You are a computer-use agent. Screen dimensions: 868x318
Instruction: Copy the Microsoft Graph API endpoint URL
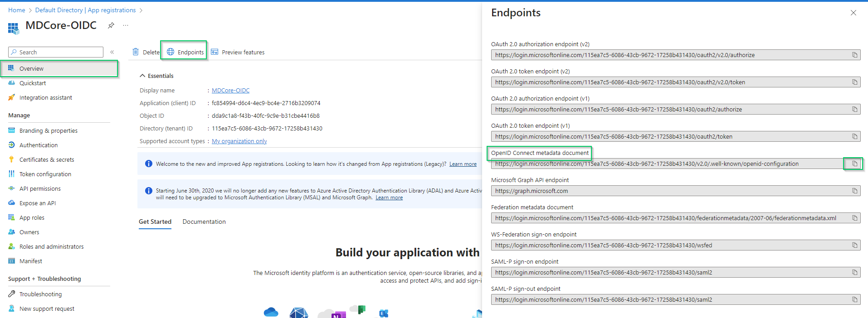coord(854,191)
